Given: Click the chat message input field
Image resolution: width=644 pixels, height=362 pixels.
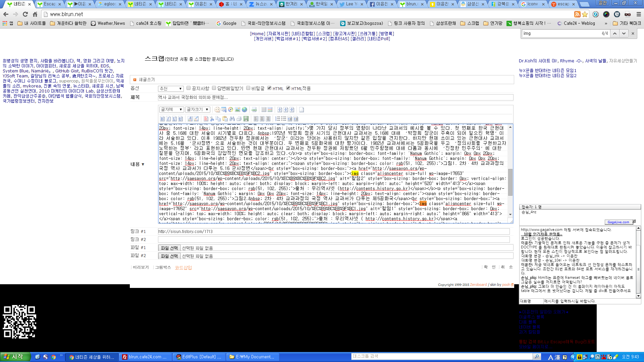Looking at the screenshot, I should coord(591,301).
